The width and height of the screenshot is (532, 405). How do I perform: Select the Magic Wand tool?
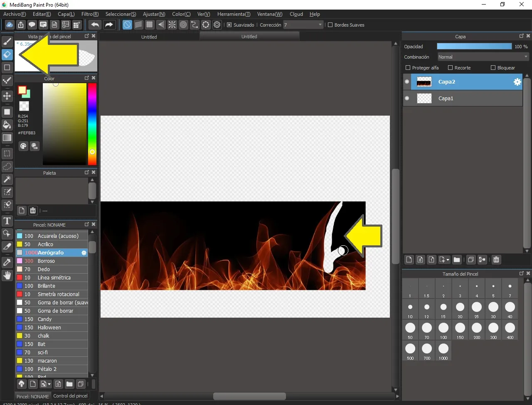pos(7,179)
